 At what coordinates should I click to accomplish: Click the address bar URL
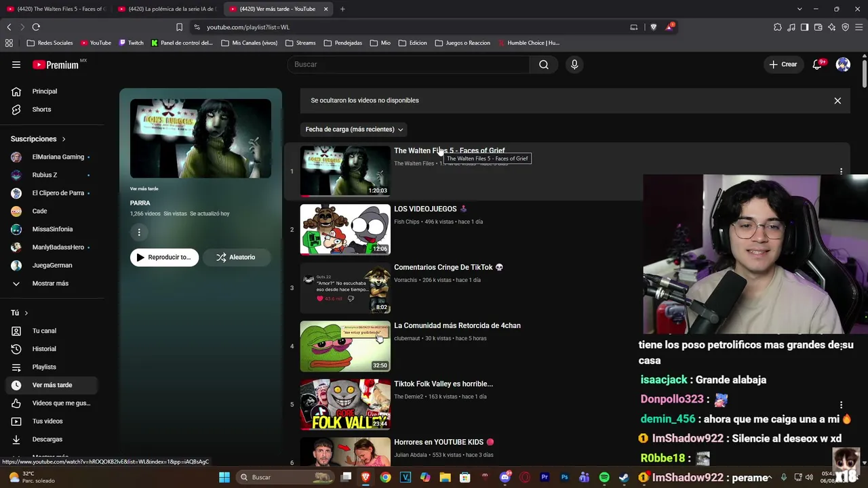(x=248, y=27)
